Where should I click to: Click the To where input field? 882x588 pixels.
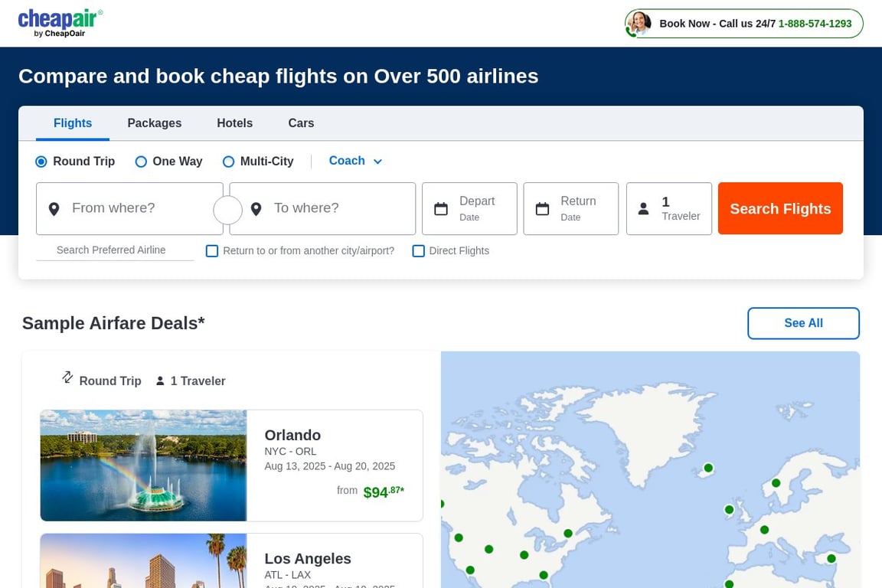tap(322, 209)
